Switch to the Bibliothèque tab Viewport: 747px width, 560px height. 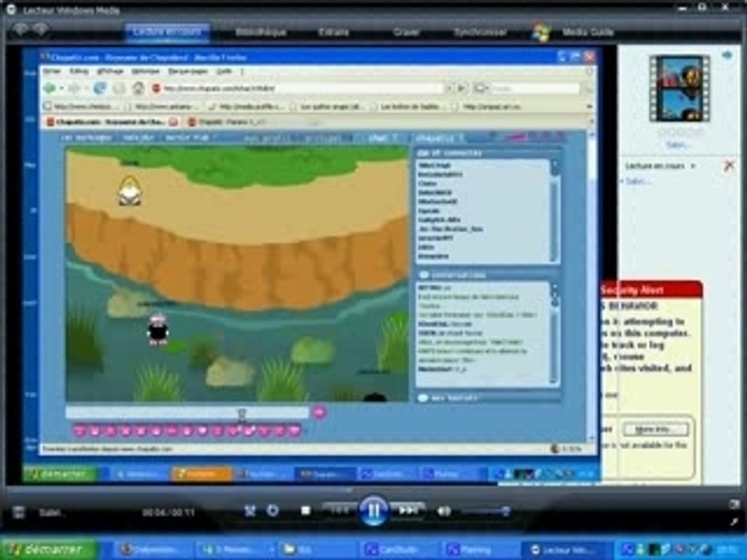[x=261, y=32]
